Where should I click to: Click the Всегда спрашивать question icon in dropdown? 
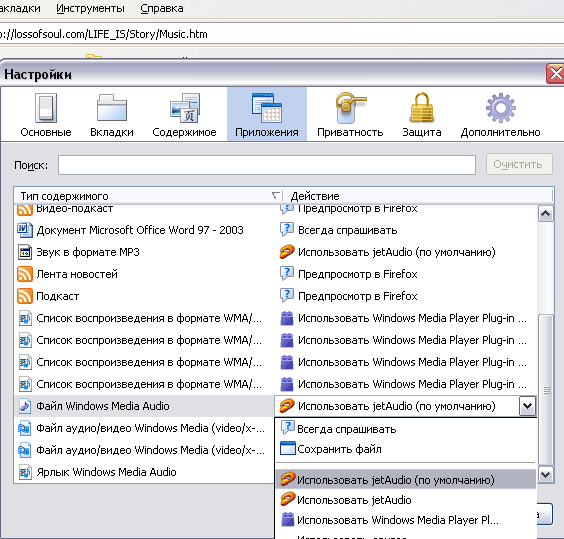click(287, 428)
